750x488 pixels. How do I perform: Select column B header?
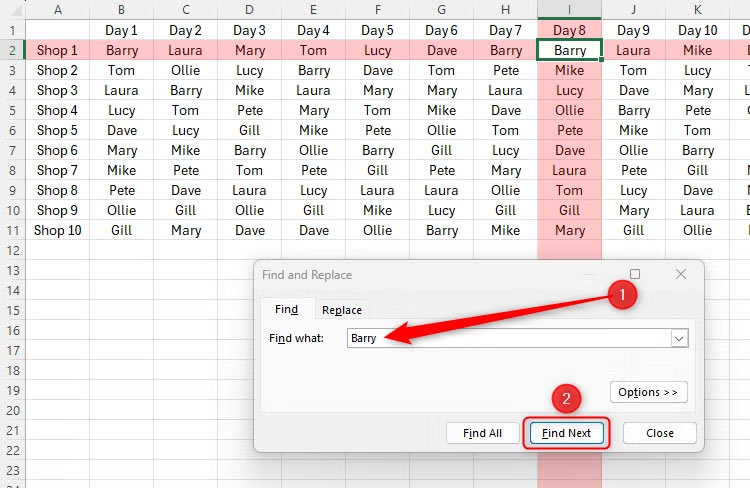121,10
